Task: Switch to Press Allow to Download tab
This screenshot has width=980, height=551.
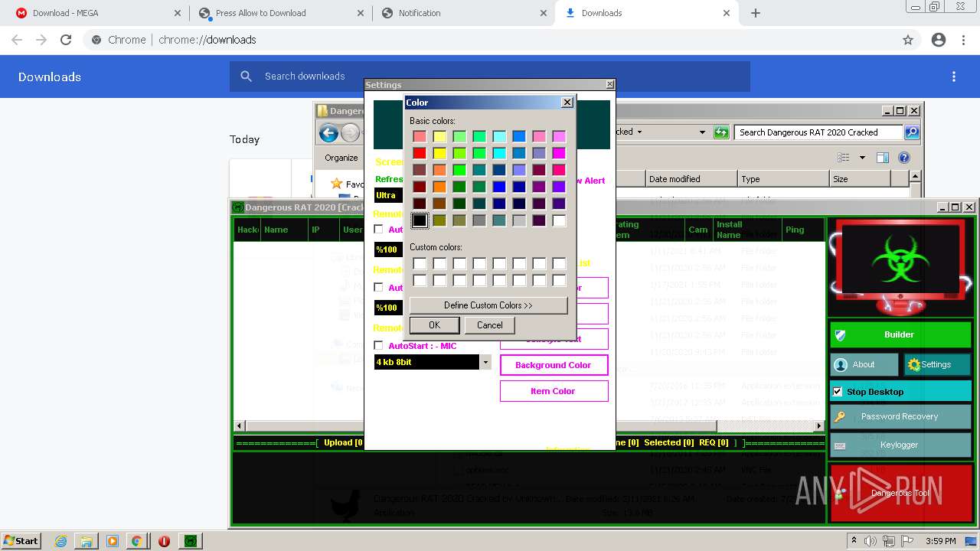Action: tap(279, 13)
